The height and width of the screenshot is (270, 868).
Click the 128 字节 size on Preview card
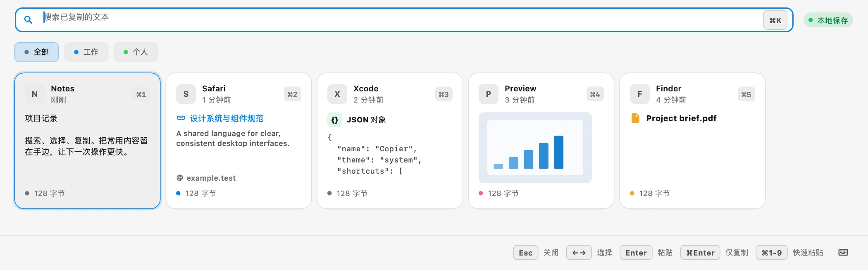pos(503,194)
